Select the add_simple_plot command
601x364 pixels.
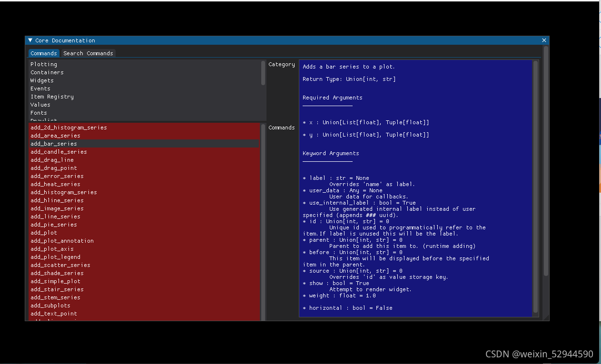pyautogui.click(x=55, y=281)
